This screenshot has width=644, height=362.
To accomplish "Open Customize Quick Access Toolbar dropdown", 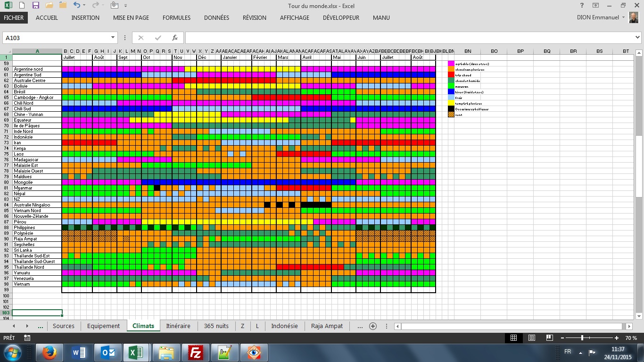I will (x=125, y=6).
